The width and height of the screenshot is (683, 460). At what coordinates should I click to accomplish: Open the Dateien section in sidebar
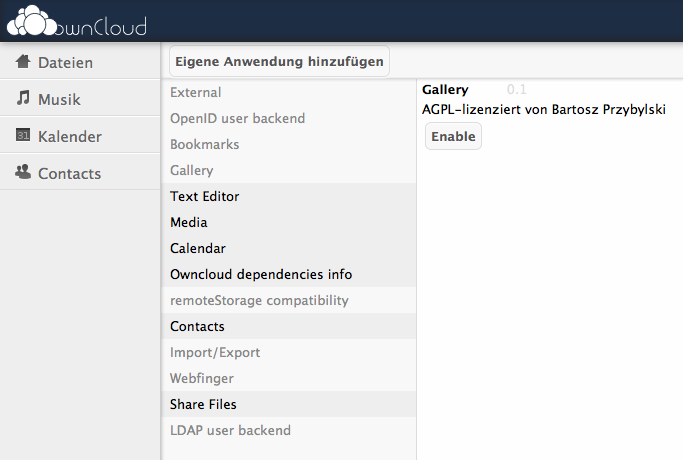pyautogui.click(x=65, y=63)
